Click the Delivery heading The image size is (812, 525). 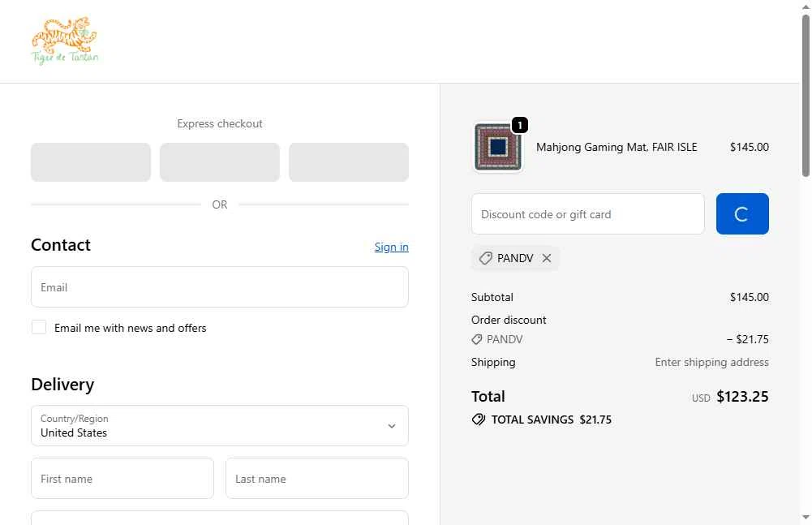[62, 384]
